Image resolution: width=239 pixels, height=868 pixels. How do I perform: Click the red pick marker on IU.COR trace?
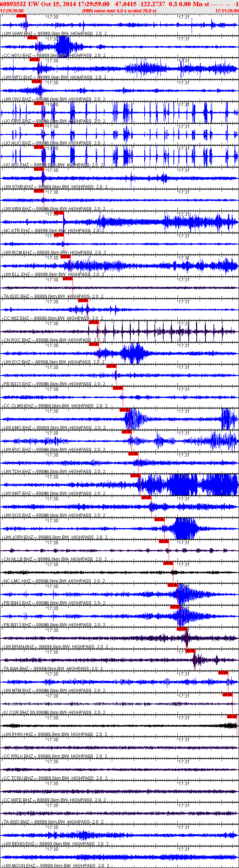228,695
